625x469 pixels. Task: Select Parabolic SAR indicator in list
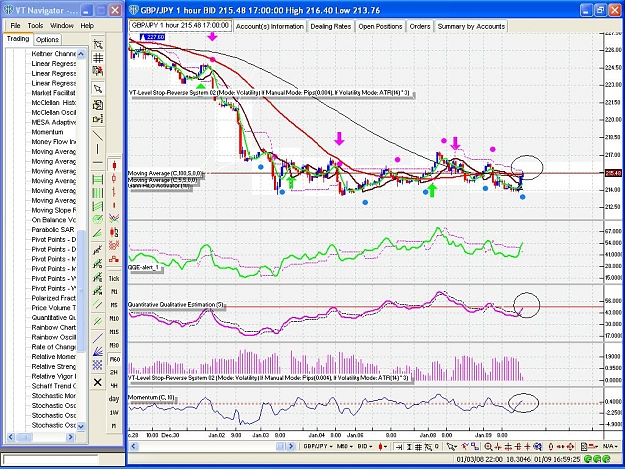tap(53, 230)
